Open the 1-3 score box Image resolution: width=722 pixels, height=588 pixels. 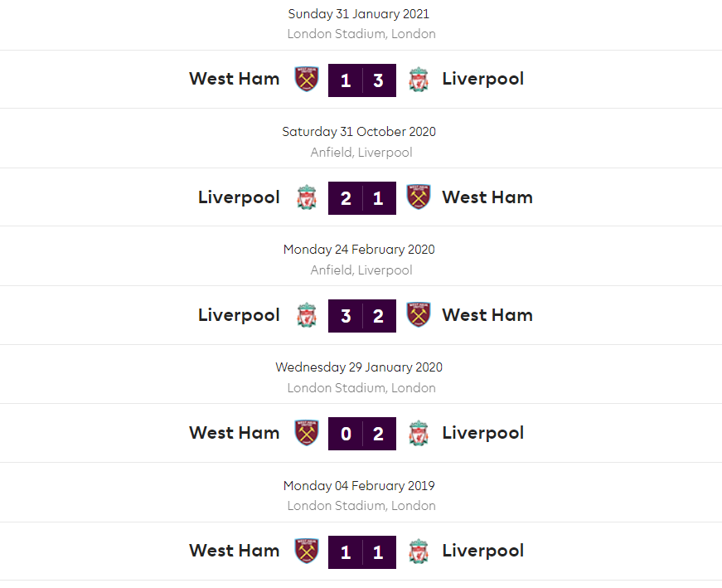[362, 80]
